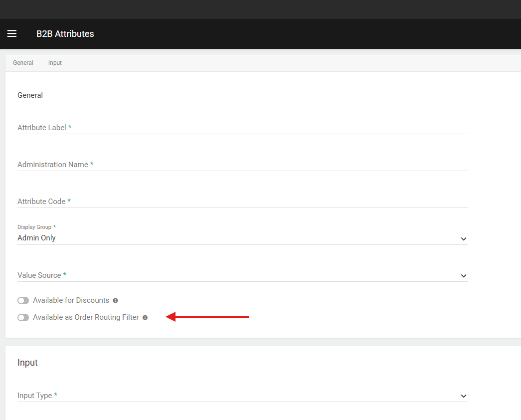Click the info icon beside Available for Discounts
Screen dimensions: 521x420
point(115,300)
